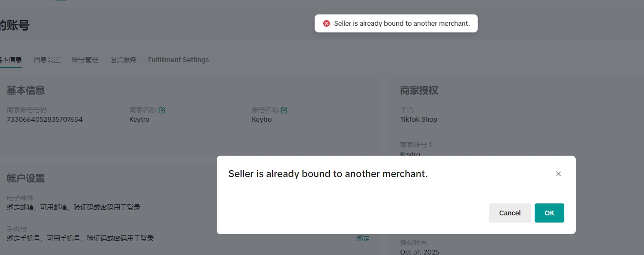Click the 帐户设置 section heading

(x=26, y=178)
